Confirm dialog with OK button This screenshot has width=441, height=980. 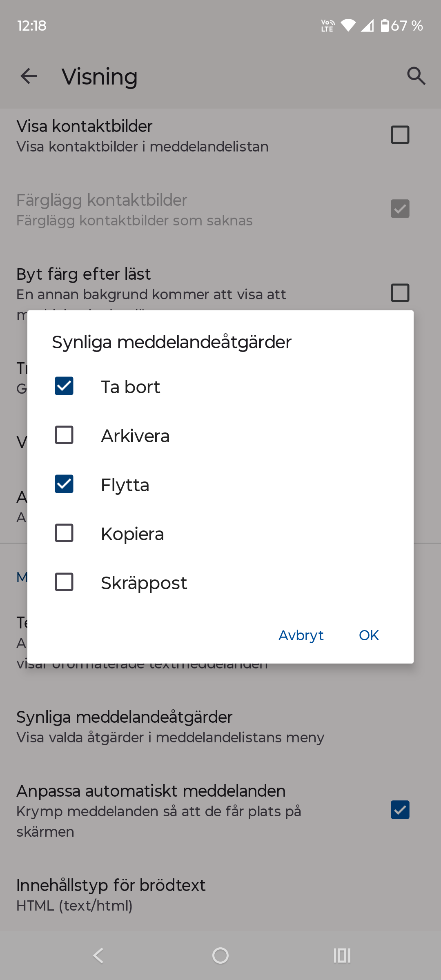click(369, 635)
